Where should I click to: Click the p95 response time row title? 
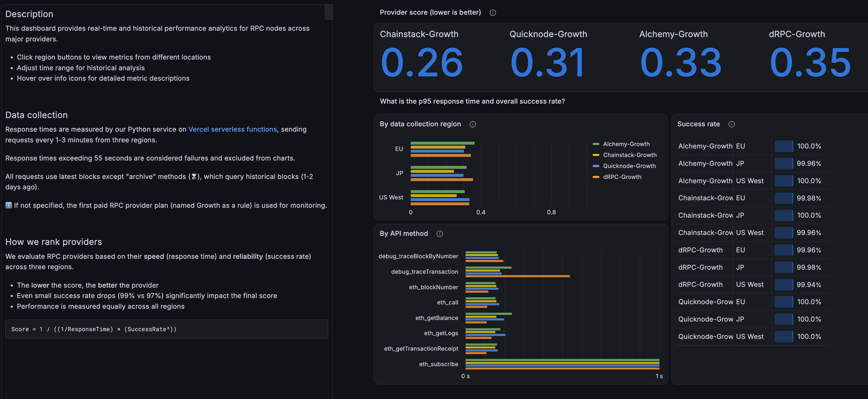tap(472, 101)
